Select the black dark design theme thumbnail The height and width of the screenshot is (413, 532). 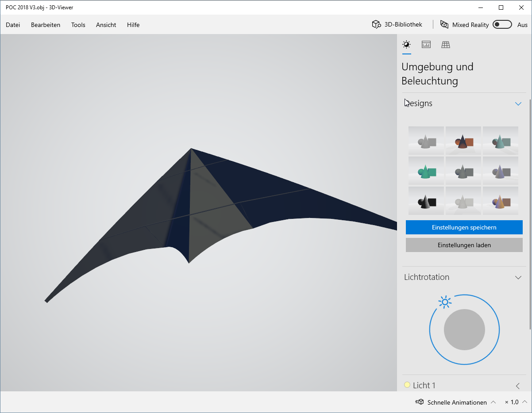[426, 201]
